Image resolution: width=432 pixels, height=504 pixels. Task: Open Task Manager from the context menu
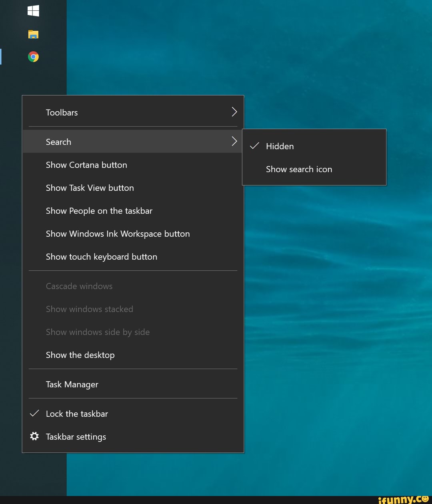(x=72, y=384)
